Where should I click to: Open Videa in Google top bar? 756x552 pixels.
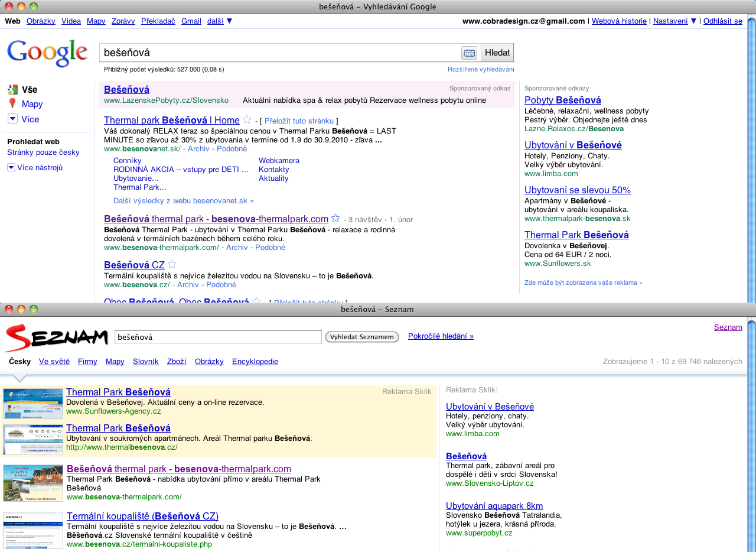pyautogui.click(x=71, y=21)
